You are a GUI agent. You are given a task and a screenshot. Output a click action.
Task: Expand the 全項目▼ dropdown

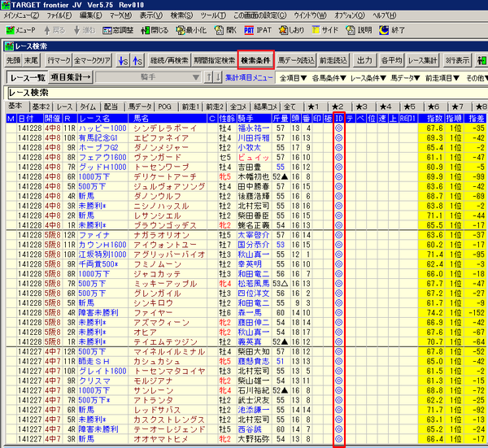293,78
